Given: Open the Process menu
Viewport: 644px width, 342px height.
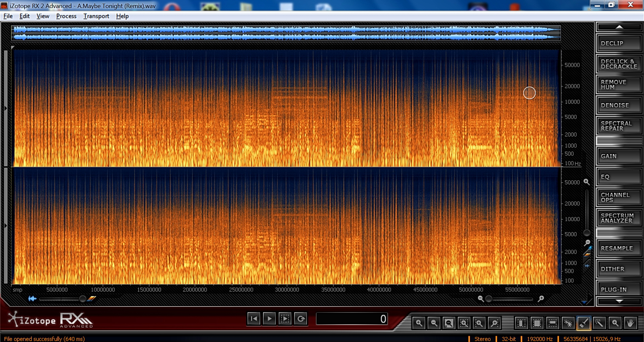Looking at the screenshot, I should click(66, 16).
